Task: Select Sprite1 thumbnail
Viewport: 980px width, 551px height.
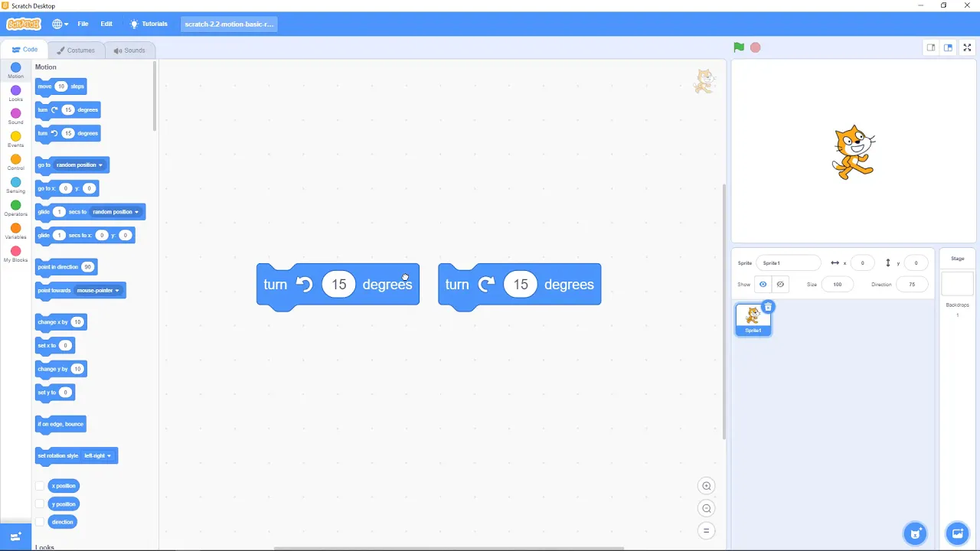Action: click(x=753, y=320)
